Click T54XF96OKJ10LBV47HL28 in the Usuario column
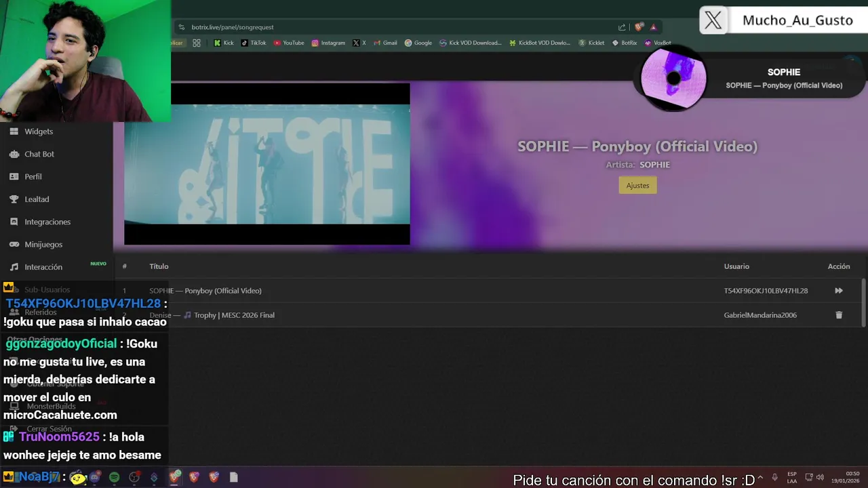Viewport: 868px width, 488px height. 766,291
